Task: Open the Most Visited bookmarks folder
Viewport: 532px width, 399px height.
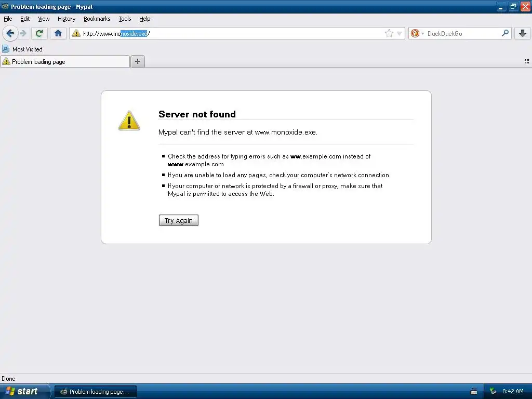Action: point(22,49)
